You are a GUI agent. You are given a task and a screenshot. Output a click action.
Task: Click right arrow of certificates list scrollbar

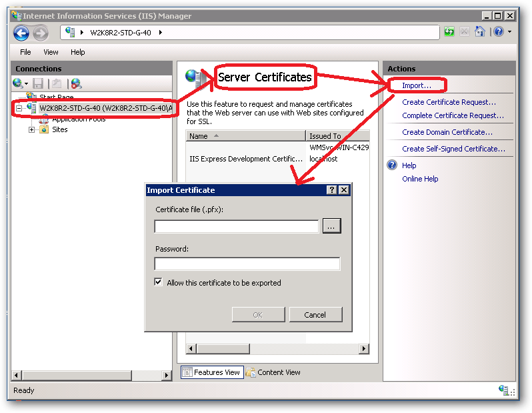364,349
